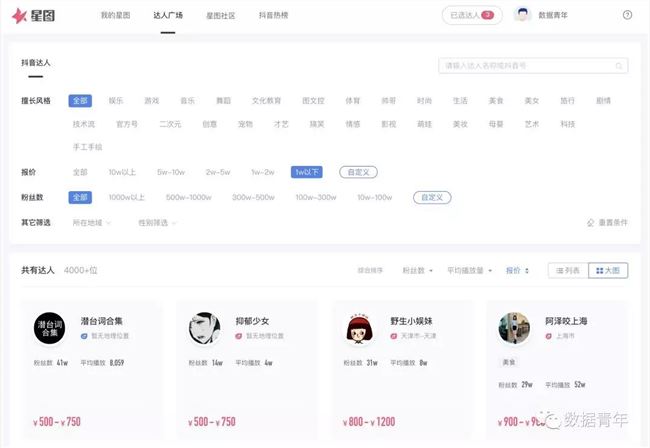The image size is (650, 448).
Task: Switch to 列表 list view
Action: [x=567, y=270]
